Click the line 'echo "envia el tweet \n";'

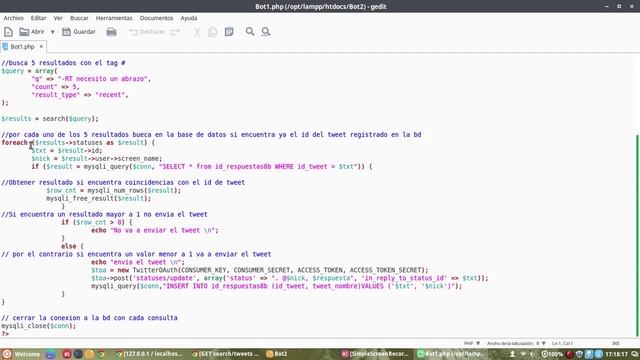(x=138, y=262)
